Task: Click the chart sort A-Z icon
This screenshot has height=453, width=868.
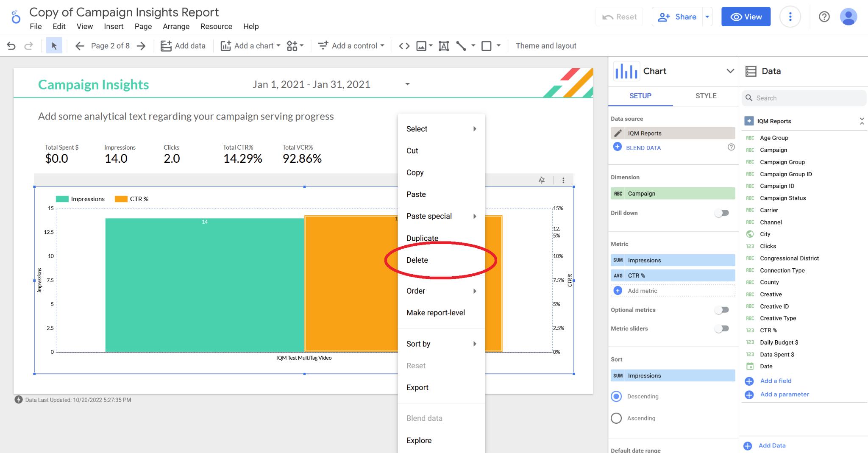Action: 542,180
